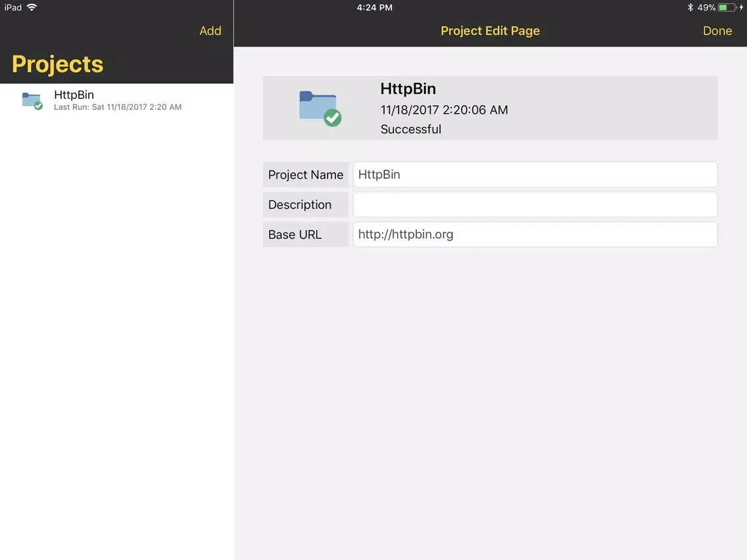Tap Done to finish editing project
747x560 pixels.
(x=717, y=31)
